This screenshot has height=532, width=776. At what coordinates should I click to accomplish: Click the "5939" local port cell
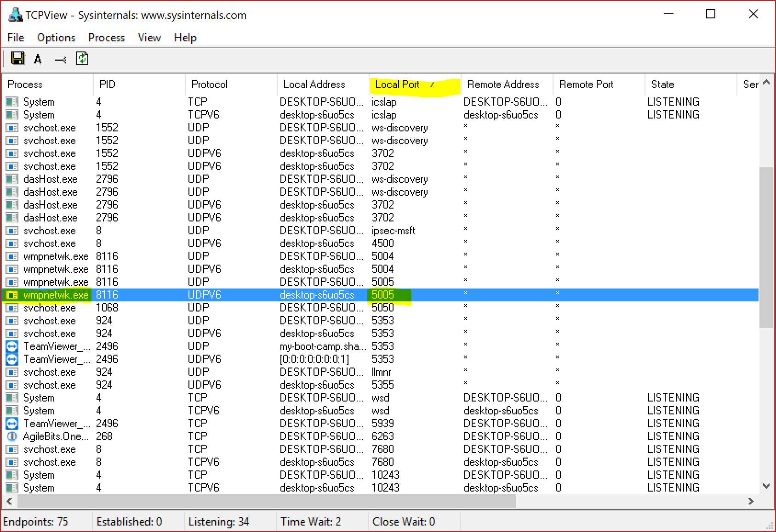(x=383, y=424)
